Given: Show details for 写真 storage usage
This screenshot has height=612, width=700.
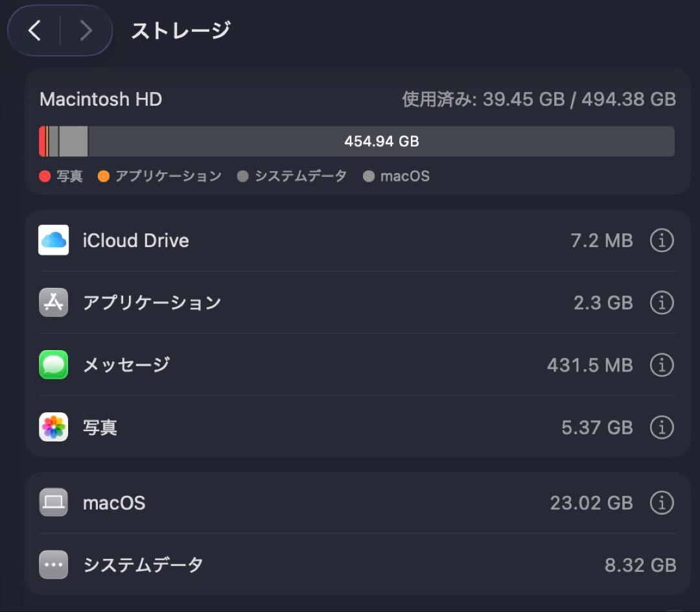Looking at the screenshot, I should click(x=661, y=427).
